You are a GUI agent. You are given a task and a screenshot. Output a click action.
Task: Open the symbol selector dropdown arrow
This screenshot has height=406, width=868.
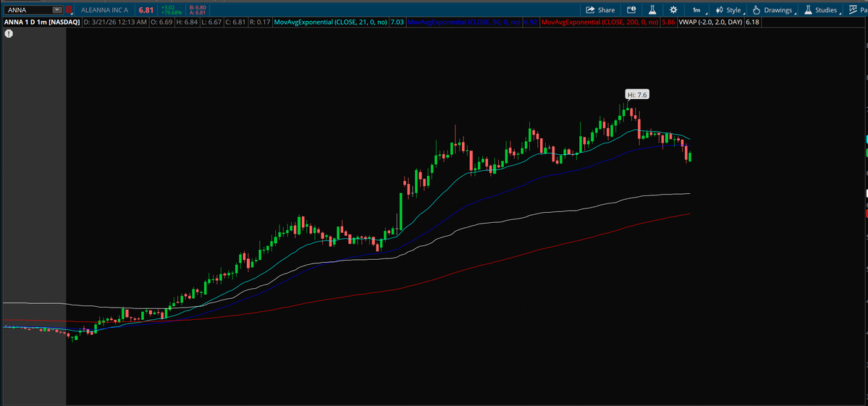58,10
